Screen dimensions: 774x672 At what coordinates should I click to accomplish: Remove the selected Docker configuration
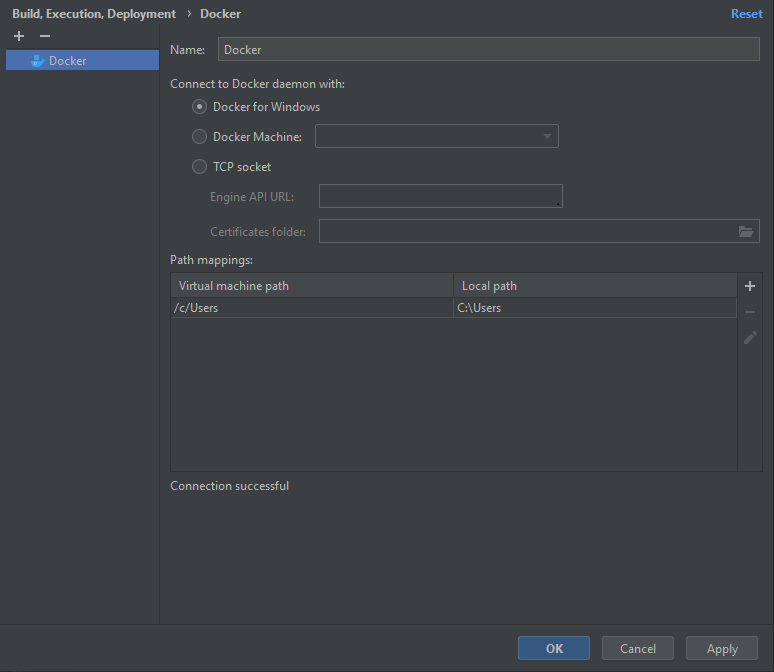(x=45, y=36)
